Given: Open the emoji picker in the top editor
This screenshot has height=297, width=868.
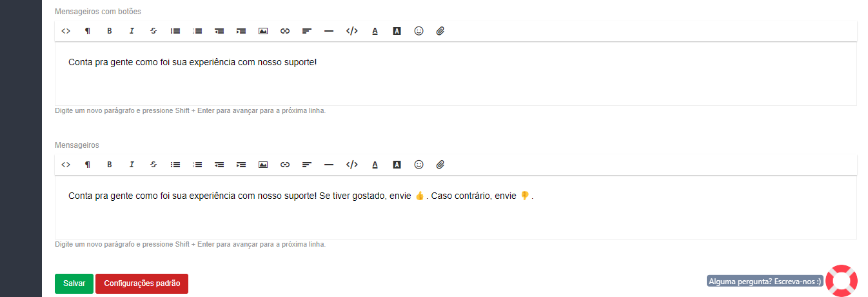Looking at the screenshot, I should (x=419, y=31).
